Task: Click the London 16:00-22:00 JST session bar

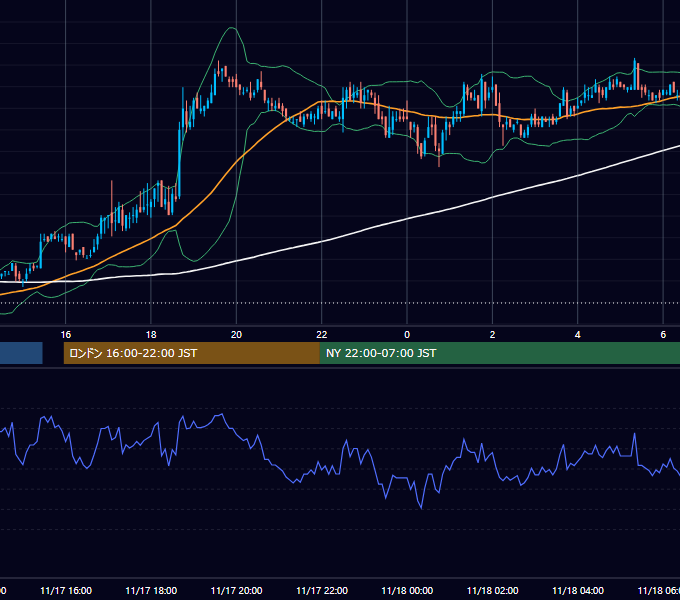Action: (x=192, y=353)
